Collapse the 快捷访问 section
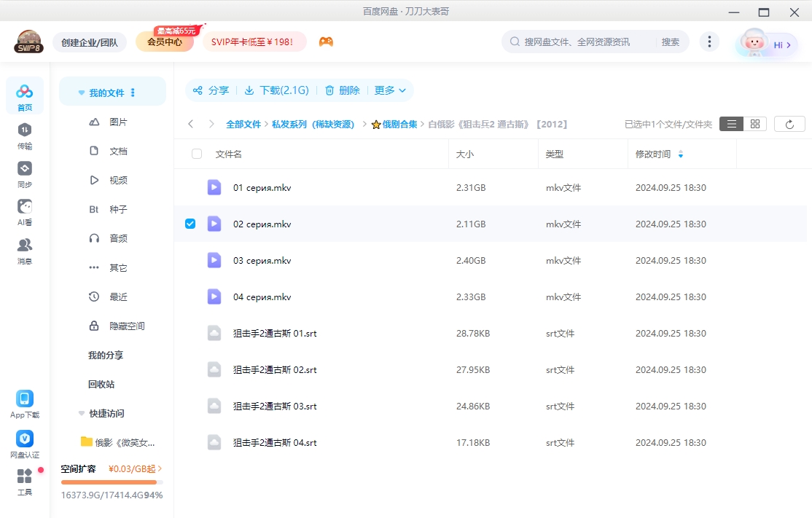Viewport: 812px width, 518px height. point(81,413)
